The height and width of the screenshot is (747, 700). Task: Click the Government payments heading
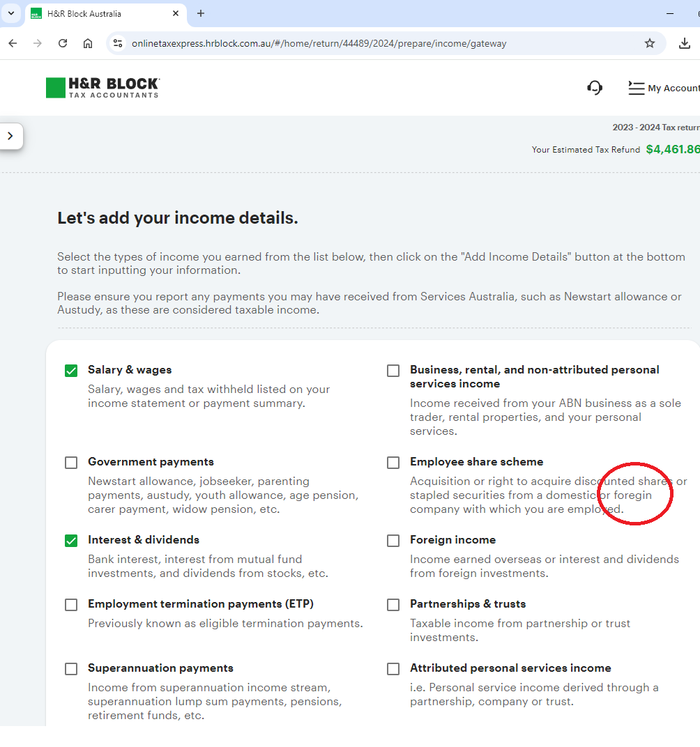pyautogui.click(x=151, y=461)
